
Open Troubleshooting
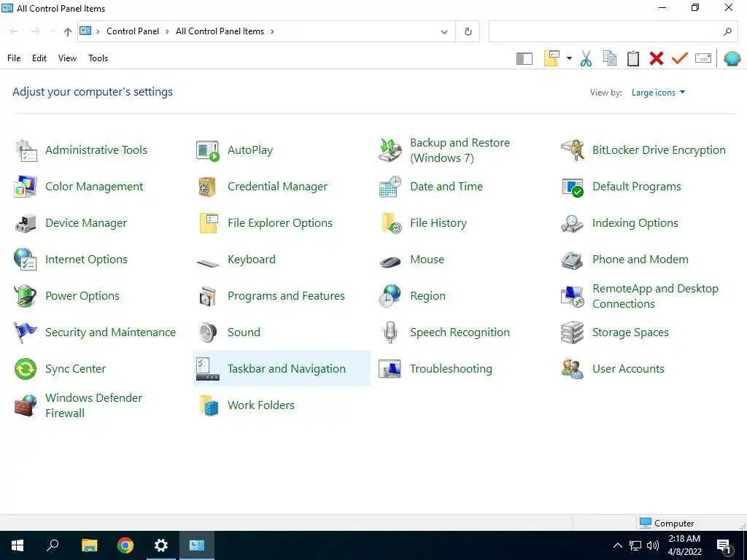436,369
